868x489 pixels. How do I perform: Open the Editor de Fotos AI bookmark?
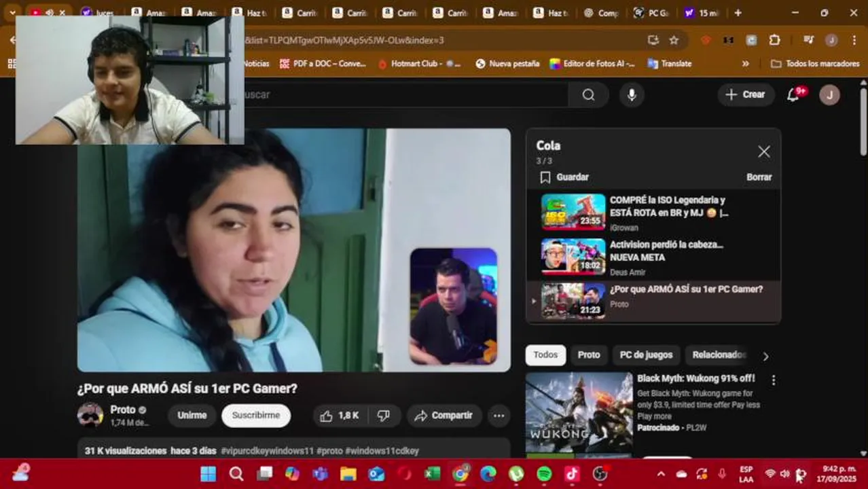(x=592, y=64)
